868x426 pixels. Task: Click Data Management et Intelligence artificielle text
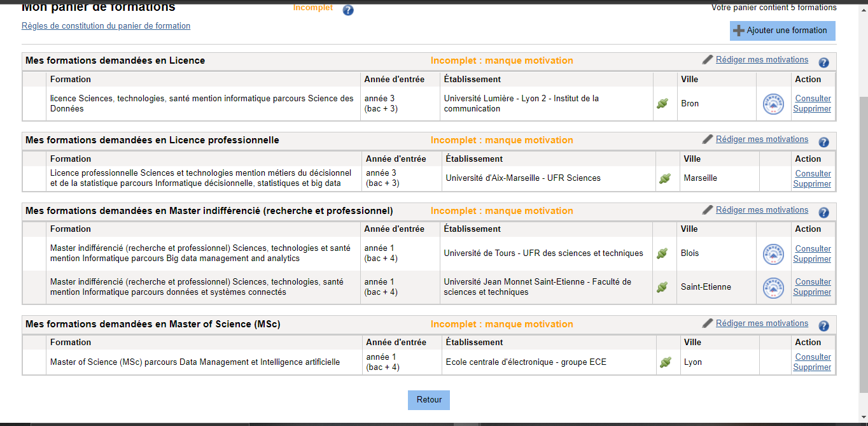click(x=195, y=362)
